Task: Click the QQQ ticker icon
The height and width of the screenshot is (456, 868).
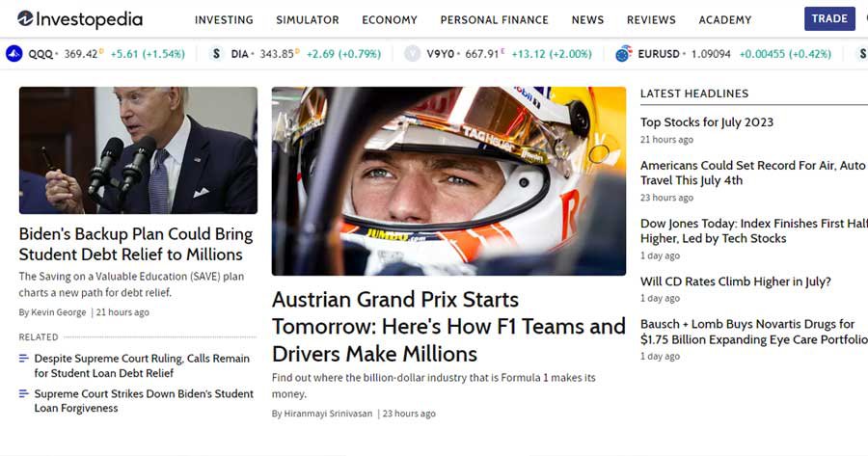Action: 14,54
